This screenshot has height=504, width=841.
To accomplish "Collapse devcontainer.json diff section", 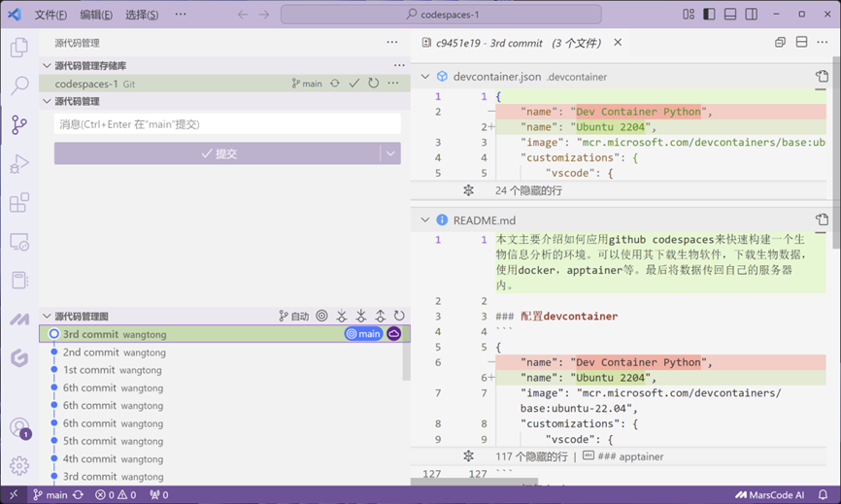I will click(425, 77).
